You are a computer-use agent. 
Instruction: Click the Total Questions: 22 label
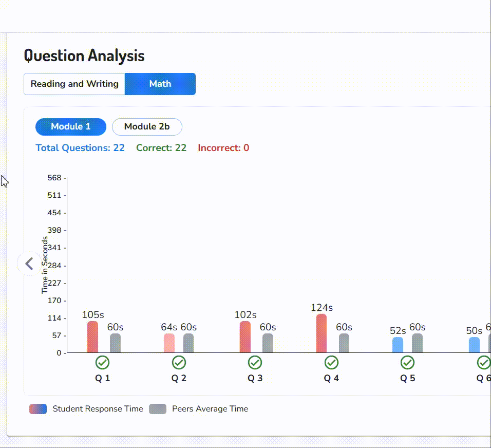(80, 147)
